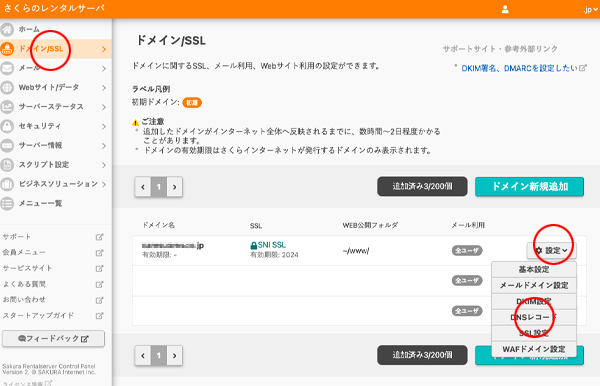Open スタートアップガイド external link icon
Image resolution: width=600 pixels, height=386 pixels.
click(99, 316)
